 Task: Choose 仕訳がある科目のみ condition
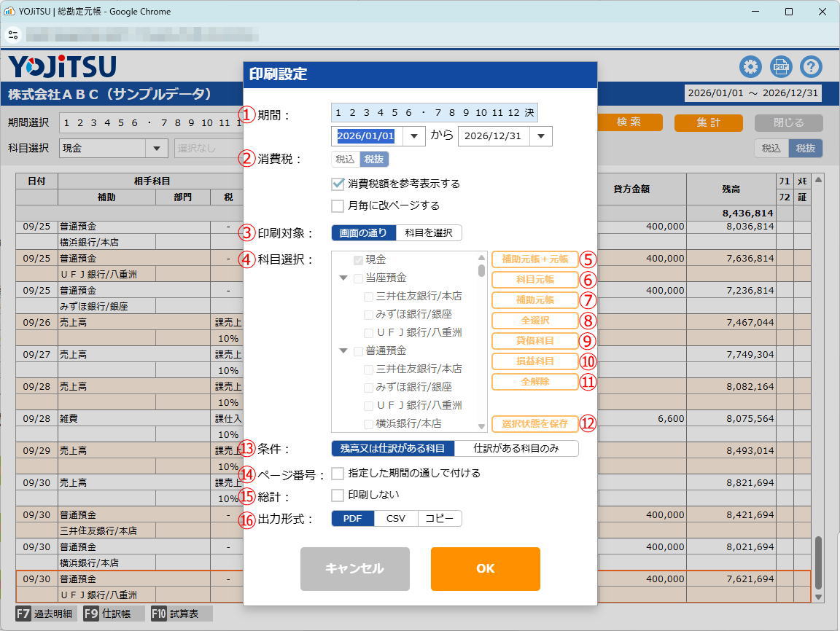point(516,448)
